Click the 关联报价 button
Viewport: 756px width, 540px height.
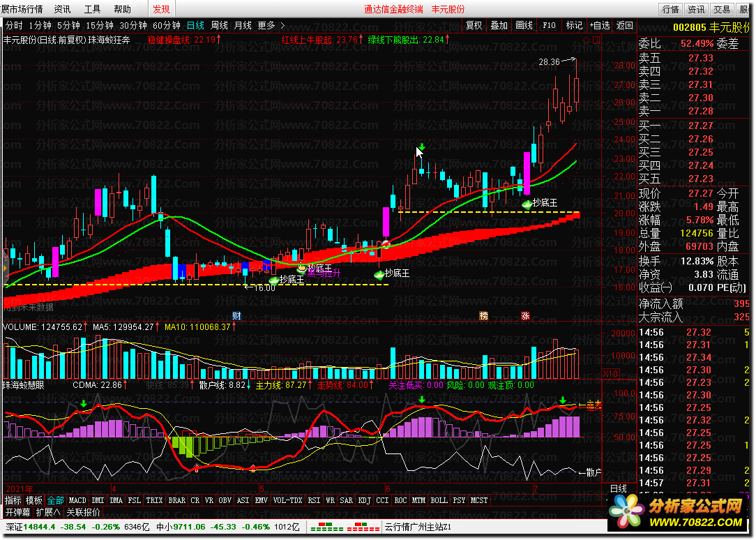tap(84, 511)
